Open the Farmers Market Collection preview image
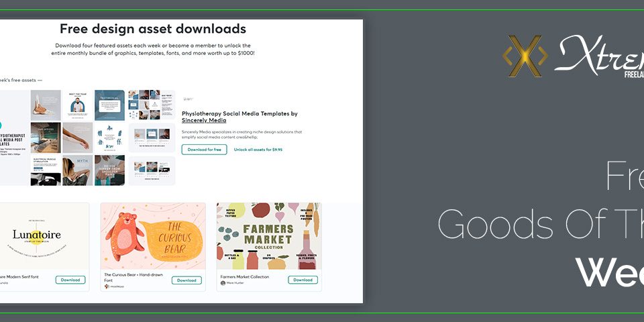Viewport: 644px width, 322px height. 269,236
